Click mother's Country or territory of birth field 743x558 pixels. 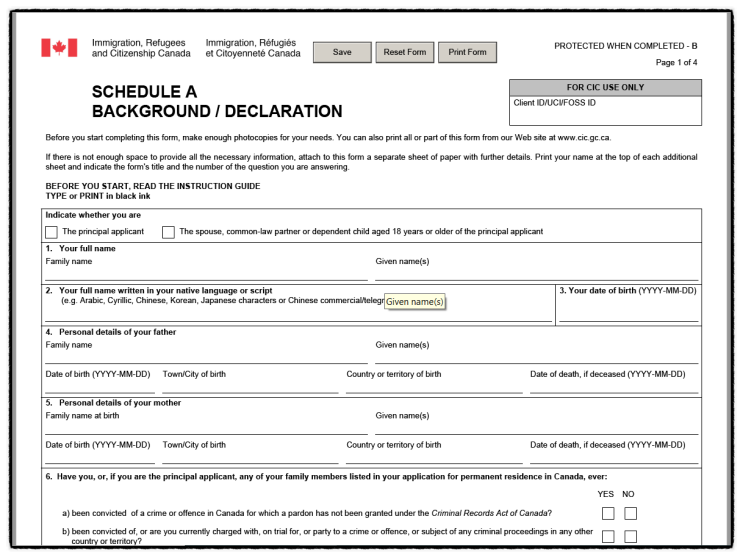click(434, 457)
